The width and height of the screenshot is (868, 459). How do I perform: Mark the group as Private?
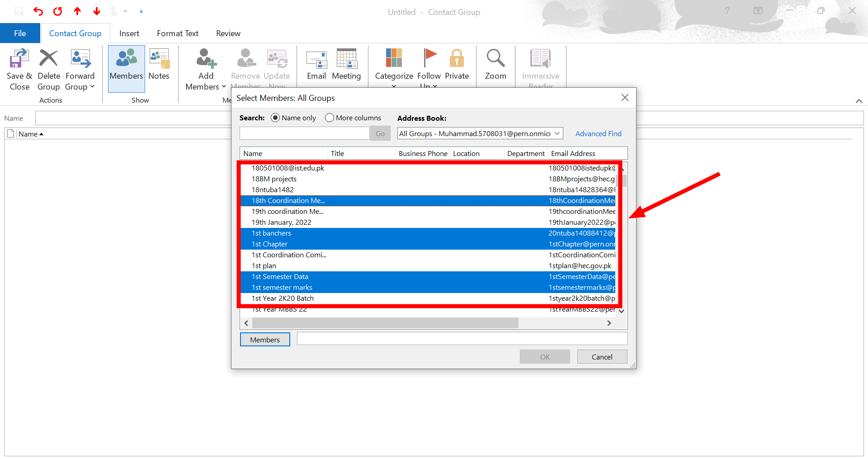click(x=457, y=59)
